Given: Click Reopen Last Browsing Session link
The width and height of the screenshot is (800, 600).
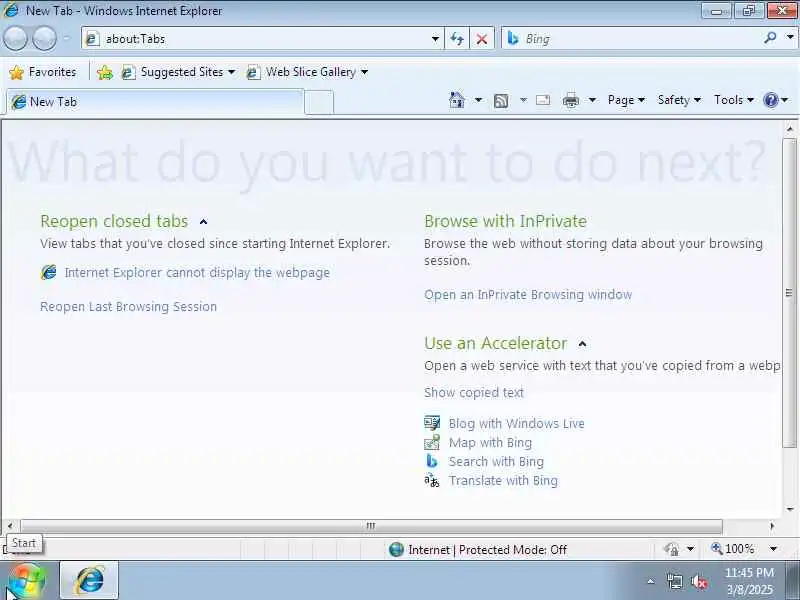Looking at the screenshot, I should click(x=129, y=307).
